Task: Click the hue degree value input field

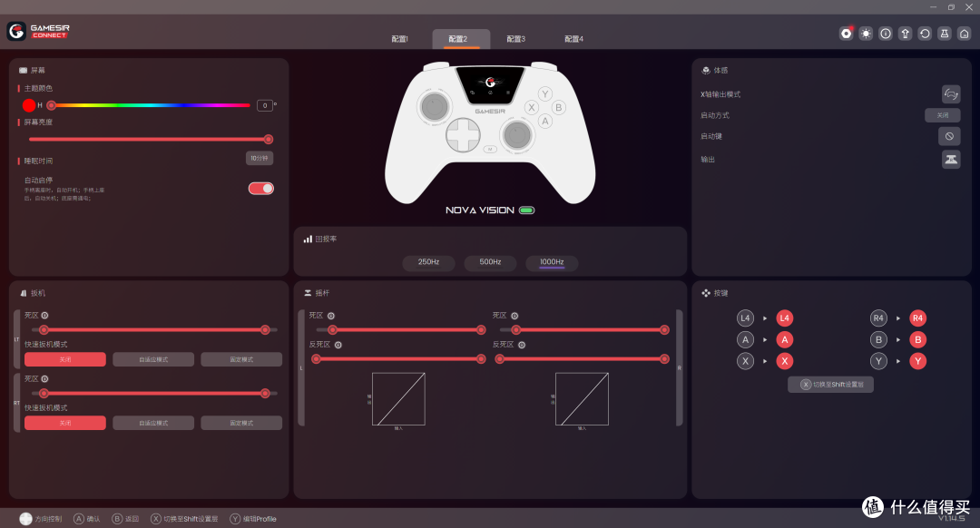Action: pyautogui.click(x=265, y=105)
